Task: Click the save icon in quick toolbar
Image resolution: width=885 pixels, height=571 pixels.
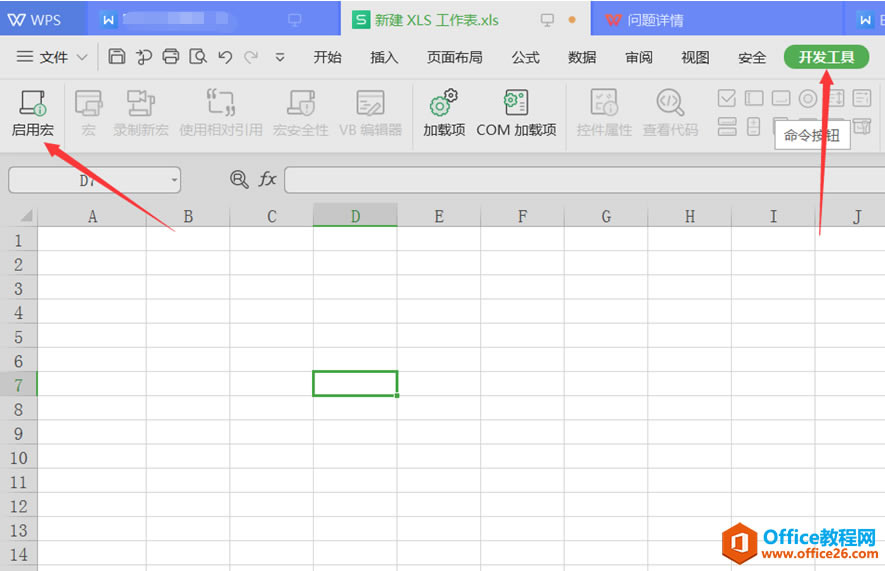Action: pos(117,56)
